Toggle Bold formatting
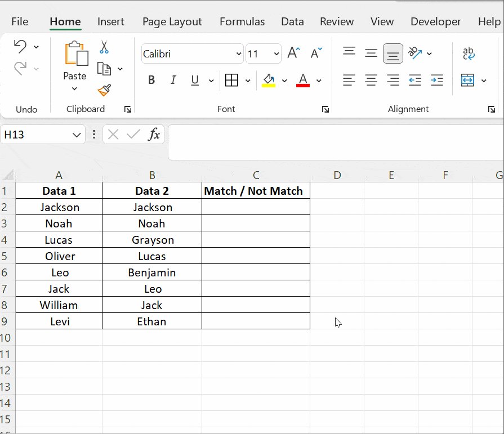504x434 pixels. coord(151,80)
